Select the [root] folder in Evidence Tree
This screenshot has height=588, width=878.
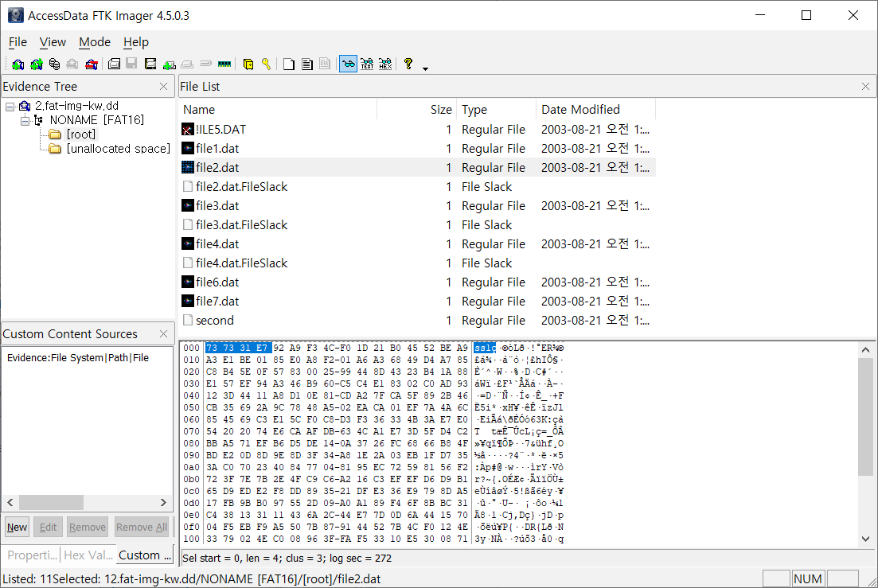point(81,134)
